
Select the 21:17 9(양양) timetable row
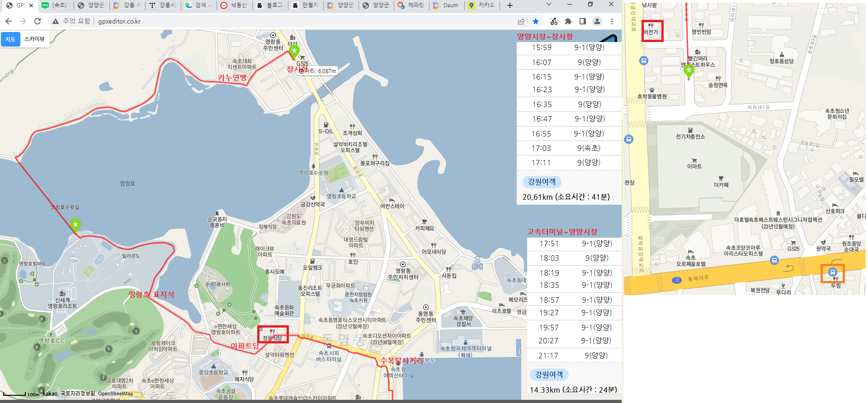[574, 356]
